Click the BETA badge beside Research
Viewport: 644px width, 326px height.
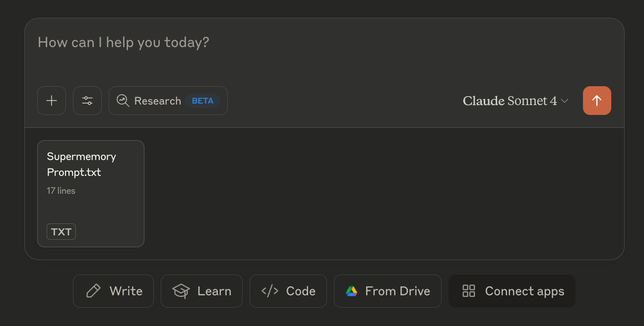pos(202,101)
